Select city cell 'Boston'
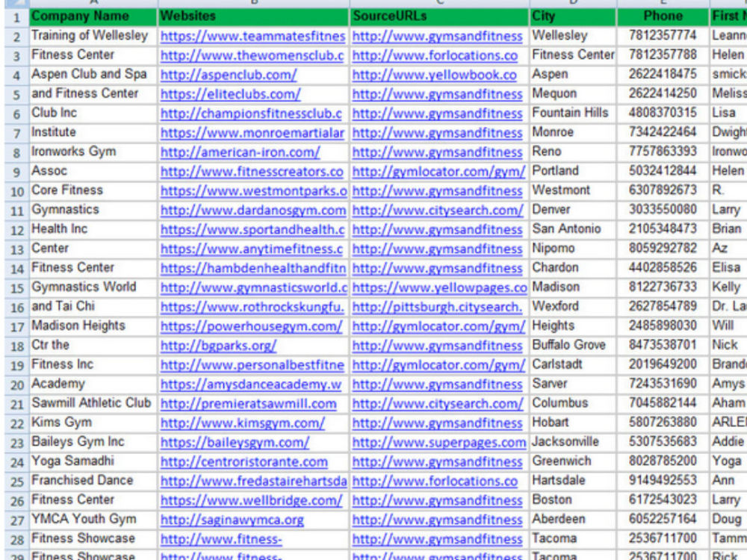Viewport: 747px width, 560px height. [573, 500]
